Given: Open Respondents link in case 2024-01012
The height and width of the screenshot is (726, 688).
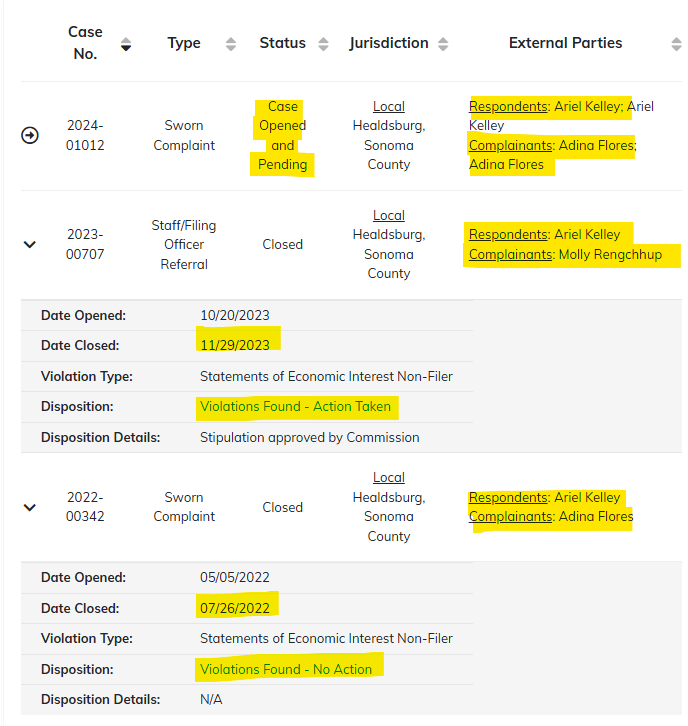Looking at the screenshot, I should 508,106.
